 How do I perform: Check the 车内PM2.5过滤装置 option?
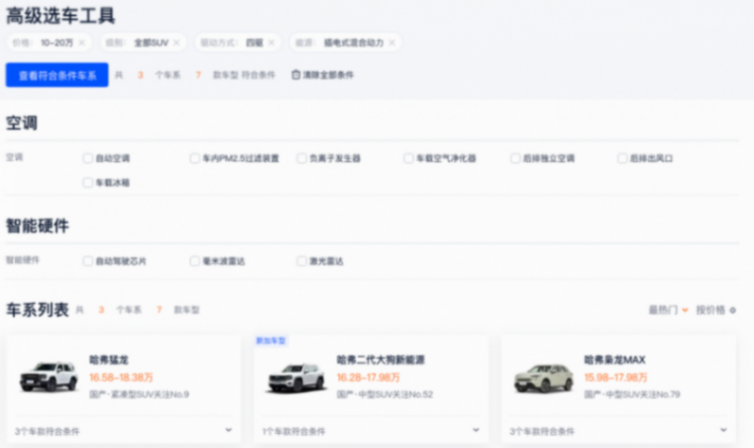click(x=195, y=158)
